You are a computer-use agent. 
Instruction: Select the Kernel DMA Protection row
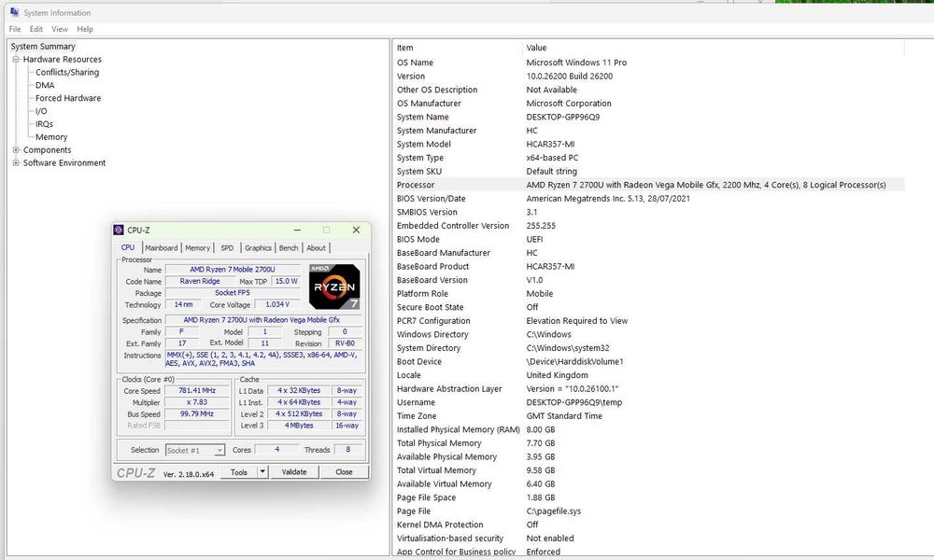[x=650, y=525]
